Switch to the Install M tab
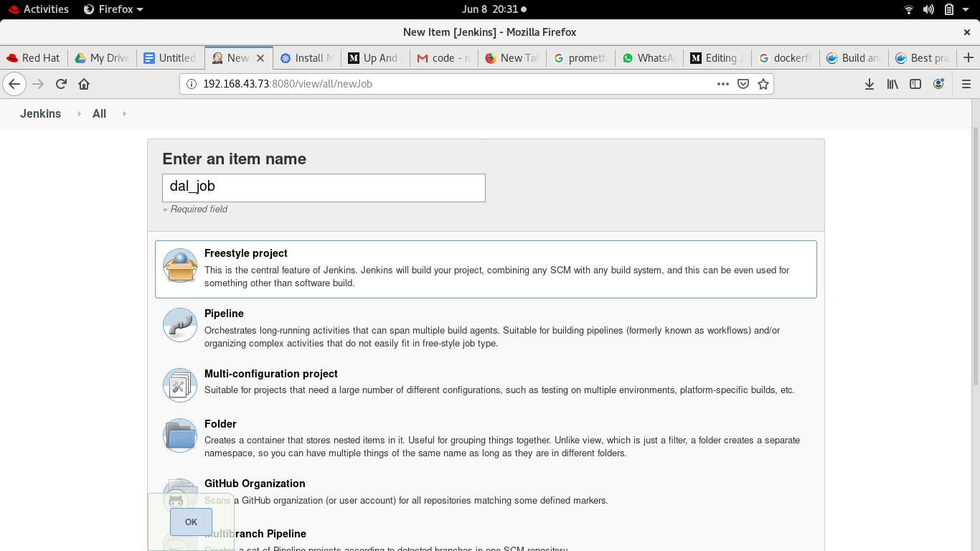Screen dimensions: 980x551 tap(306, 58)
